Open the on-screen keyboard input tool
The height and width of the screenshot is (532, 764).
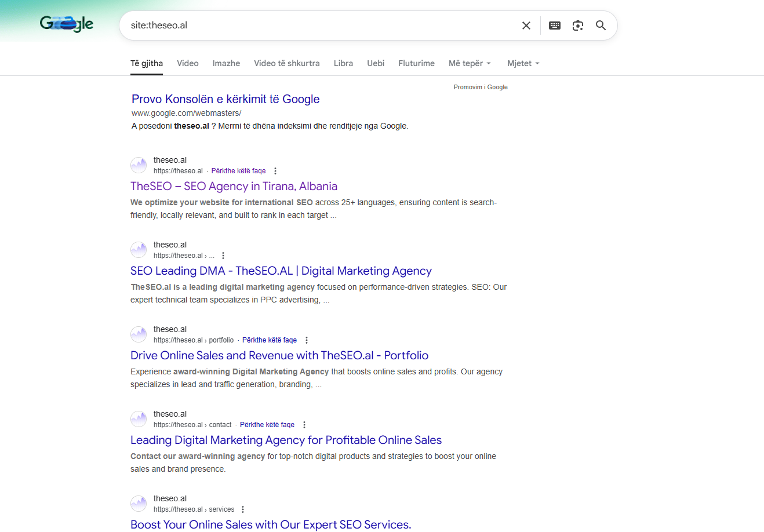click(555, 25)
